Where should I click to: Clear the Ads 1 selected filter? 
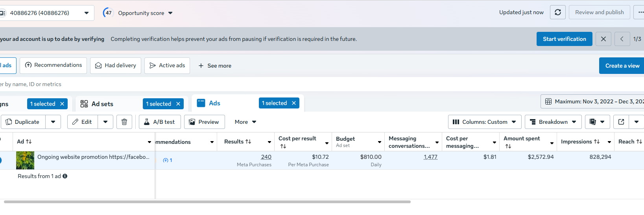[x=294, y=103]
